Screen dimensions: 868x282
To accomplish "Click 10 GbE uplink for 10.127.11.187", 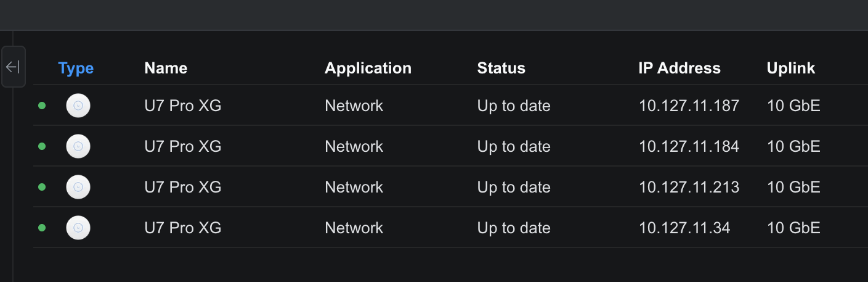I will 793,106.
